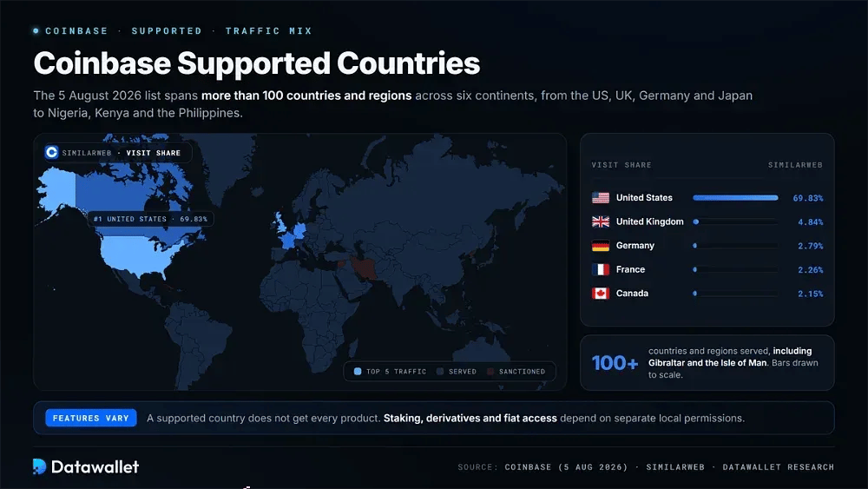Click the Canada flag icon

(x=601, y=294)
